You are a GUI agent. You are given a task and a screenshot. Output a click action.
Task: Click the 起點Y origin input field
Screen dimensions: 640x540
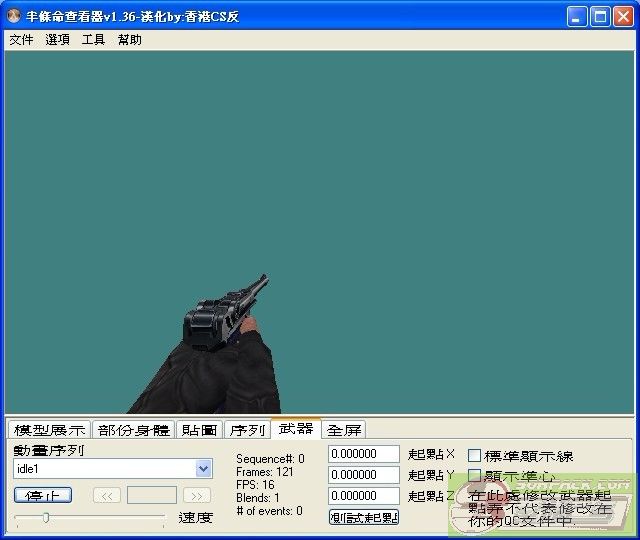click(363, 475)
